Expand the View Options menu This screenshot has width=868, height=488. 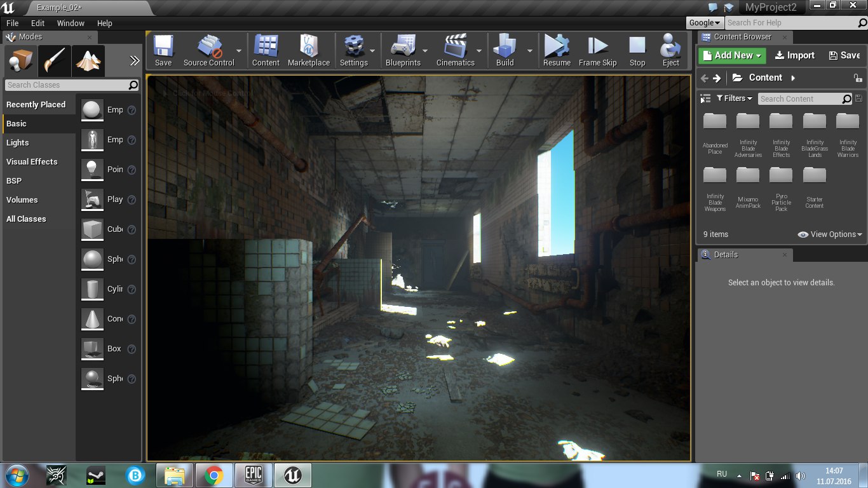pyautogui.click(x=830, y=234)
